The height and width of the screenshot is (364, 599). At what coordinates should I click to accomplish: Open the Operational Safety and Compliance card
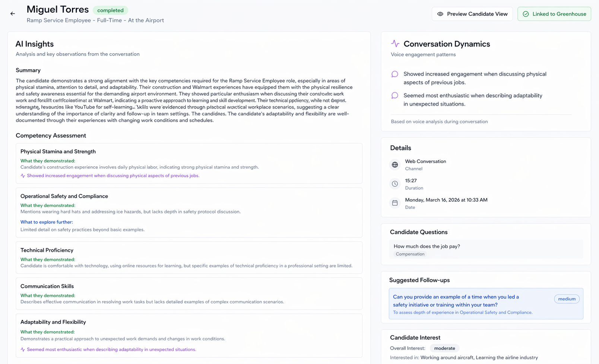(x=189, y=213)
